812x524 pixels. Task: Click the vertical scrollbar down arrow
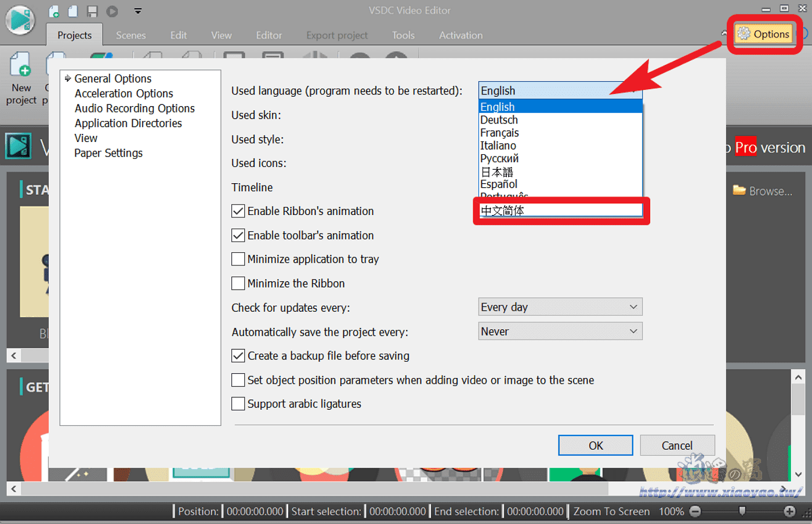tap(798, 474)
